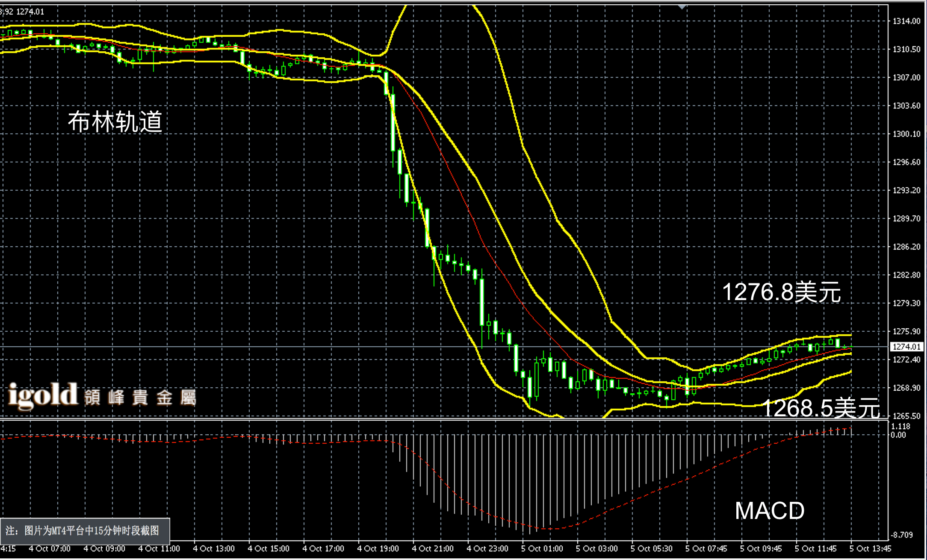
Task: Click the 1314.00 price axis label
Action: click(x=906, y=21)
